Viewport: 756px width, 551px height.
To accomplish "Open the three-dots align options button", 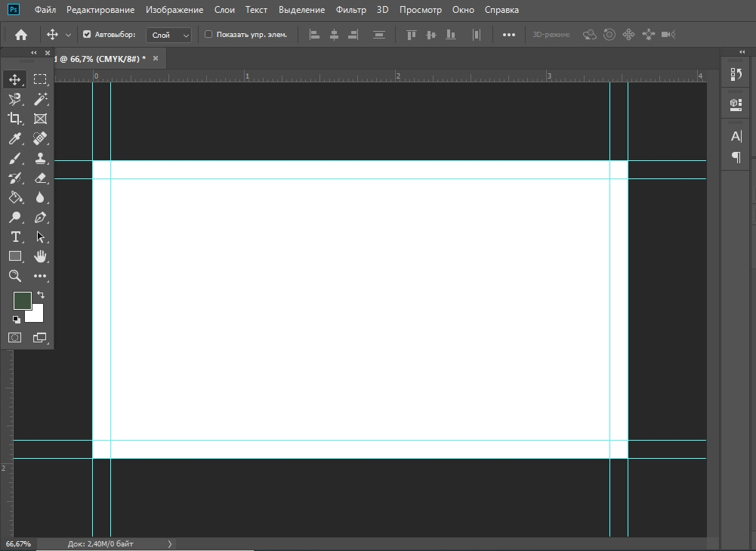I will 509,35.
